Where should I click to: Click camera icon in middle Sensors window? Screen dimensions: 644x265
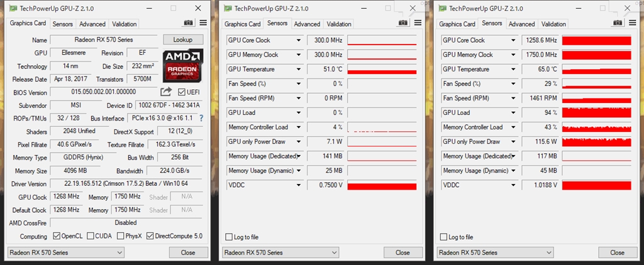(403, 23)
